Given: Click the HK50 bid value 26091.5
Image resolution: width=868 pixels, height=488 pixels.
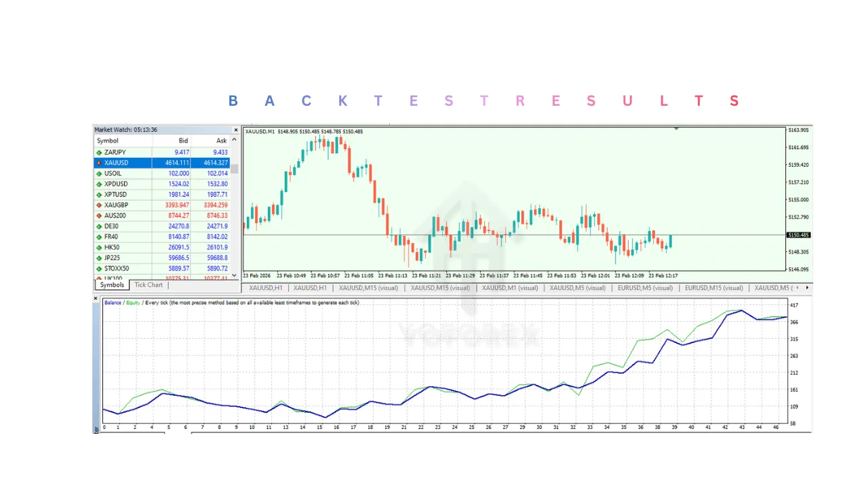Looking at the screenshot, I should pos(179,247).
